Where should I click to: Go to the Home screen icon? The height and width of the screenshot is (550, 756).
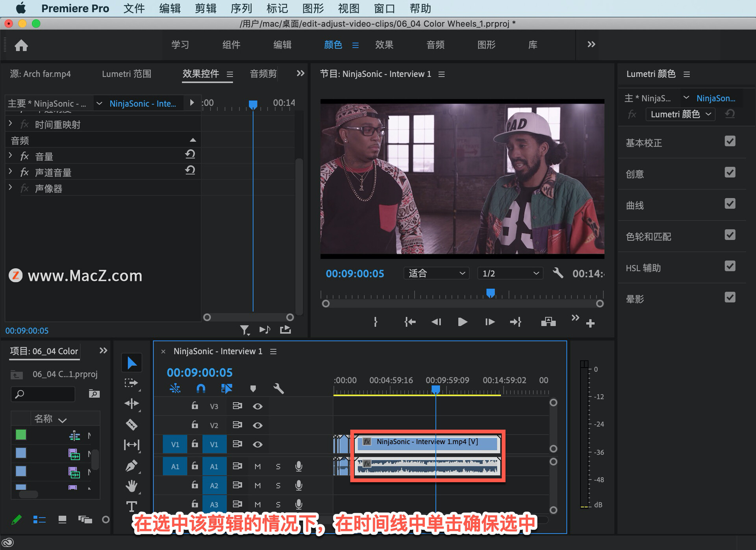point(21,45)
